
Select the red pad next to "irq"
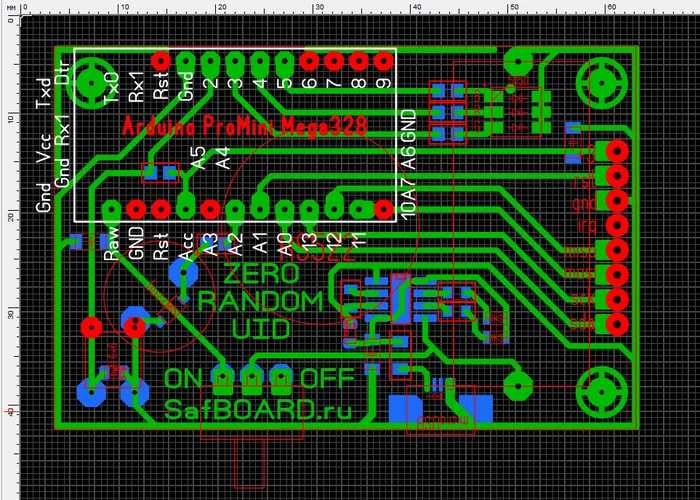(617, 225)
